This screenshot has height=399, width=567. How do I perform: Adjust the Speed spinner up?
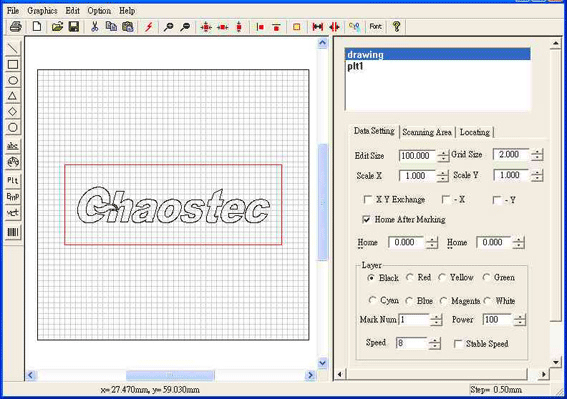434,340
